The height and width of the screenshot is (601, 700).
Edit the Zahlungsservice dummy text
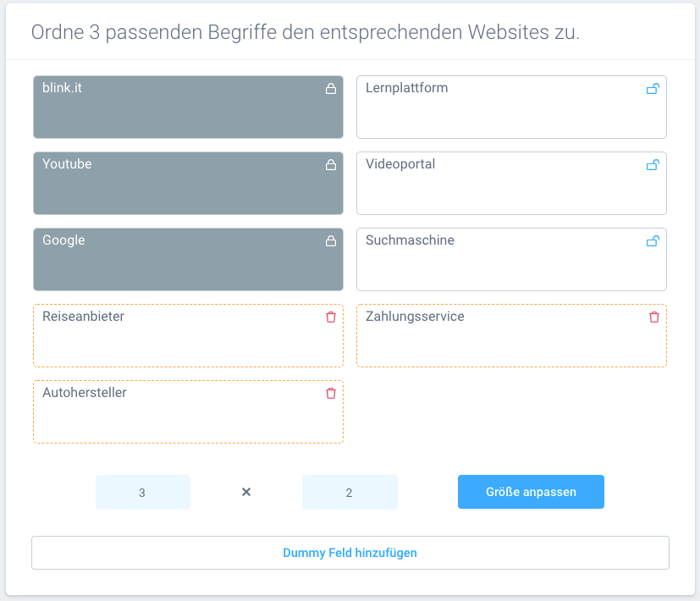point(415,316)
